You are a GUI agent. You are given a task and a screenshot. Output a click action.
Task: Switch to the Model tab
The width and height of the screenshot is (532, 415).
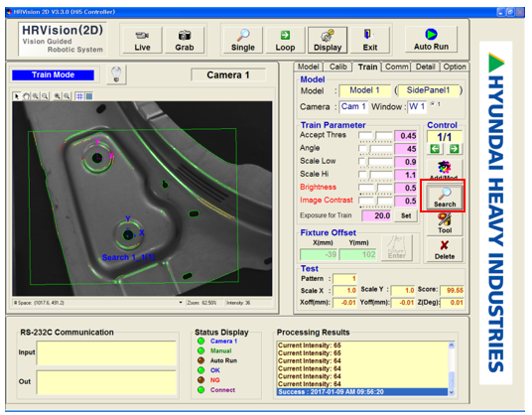308,67
